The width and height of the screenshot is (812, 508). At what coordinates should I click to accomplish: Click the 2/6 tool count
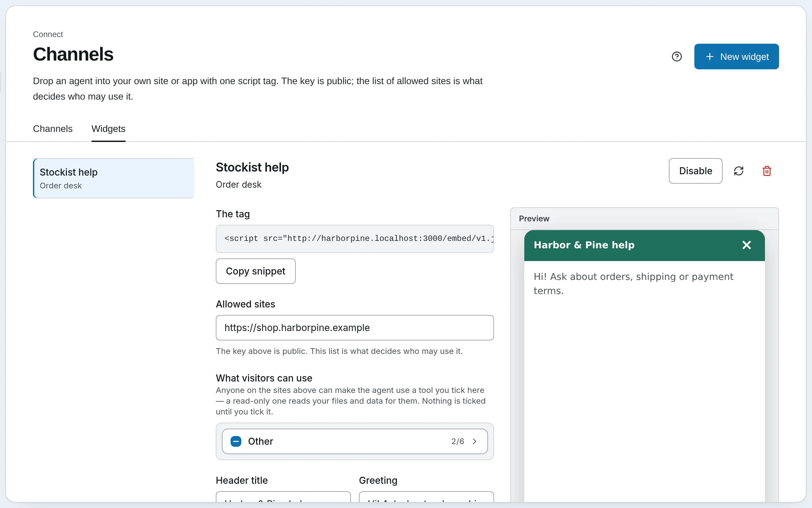[458, 441]
